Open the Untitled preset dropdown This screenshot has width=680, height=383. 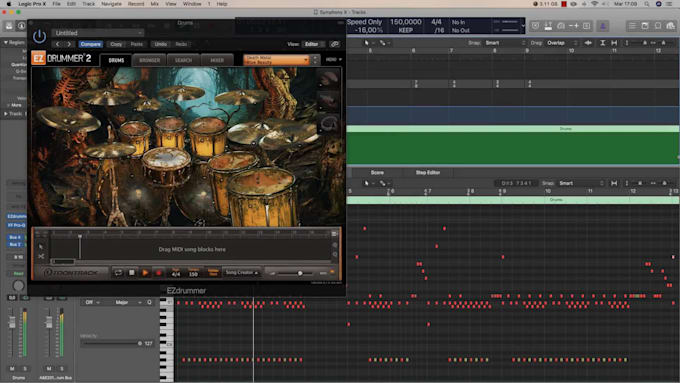98,33
